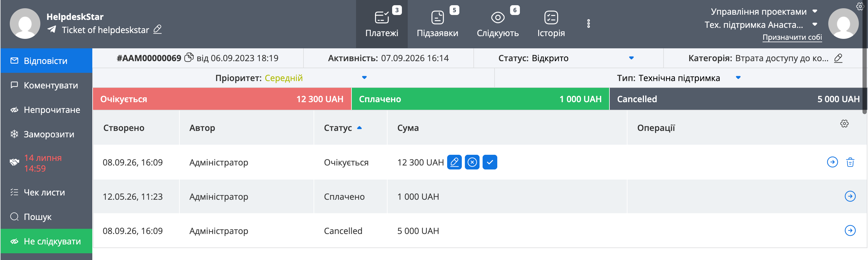Delete the pending payment using the trash icon

click(x=850, y=162)
